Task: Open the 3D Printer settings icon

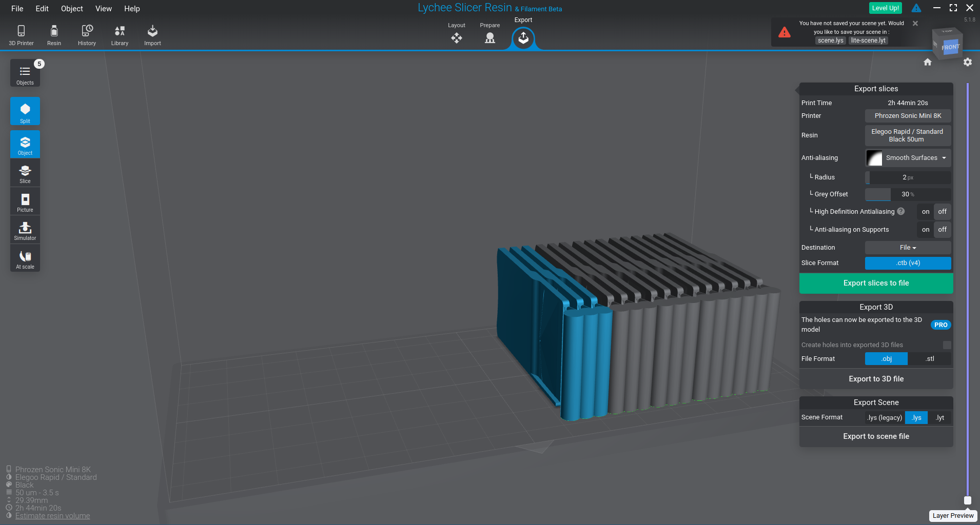Action: coord(21,35)
